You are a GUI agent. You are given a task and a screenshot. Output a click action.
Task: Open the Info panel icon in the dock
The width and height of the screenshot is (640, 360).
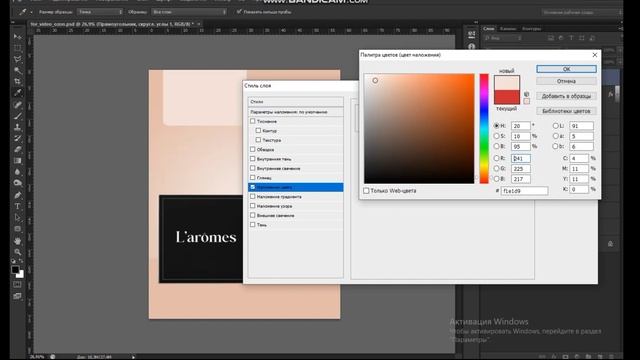coord(471,47)
